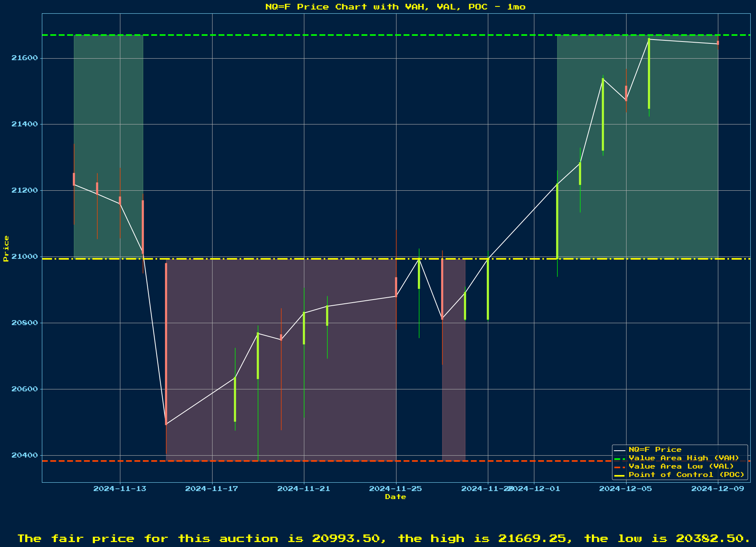Click the 2024-11-13 date axis label
This screenshot has height=547, width=756.
tap(120, 489)
